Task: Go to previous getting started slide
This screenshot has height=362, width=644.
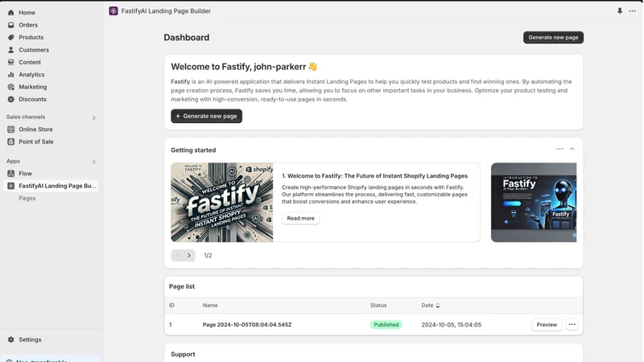Action: (x=177, y=255)
